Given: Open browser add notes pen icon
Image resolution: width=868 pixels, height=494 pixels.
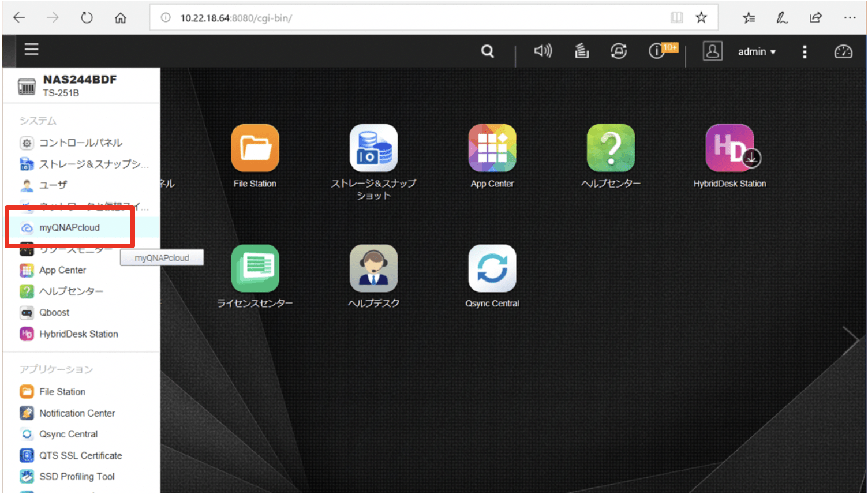Looking at the screenshot, I should pos(782,18).
